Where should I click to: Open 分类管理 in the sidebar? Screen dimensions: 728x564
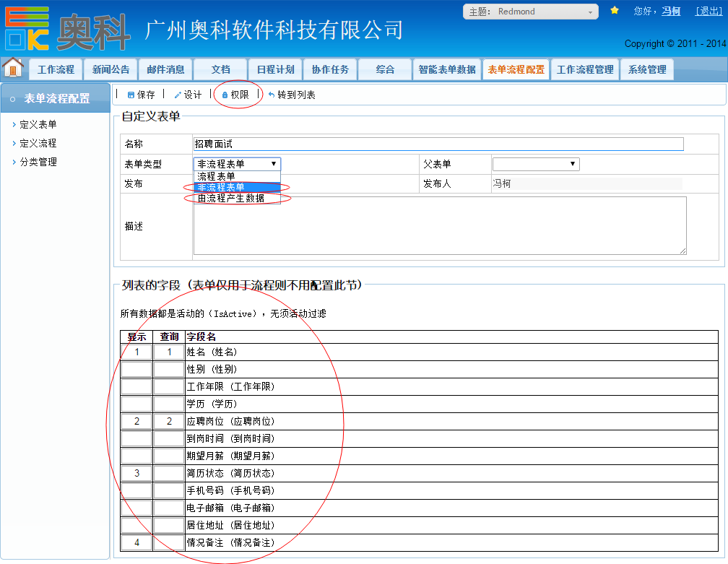[x=38, y=162]
